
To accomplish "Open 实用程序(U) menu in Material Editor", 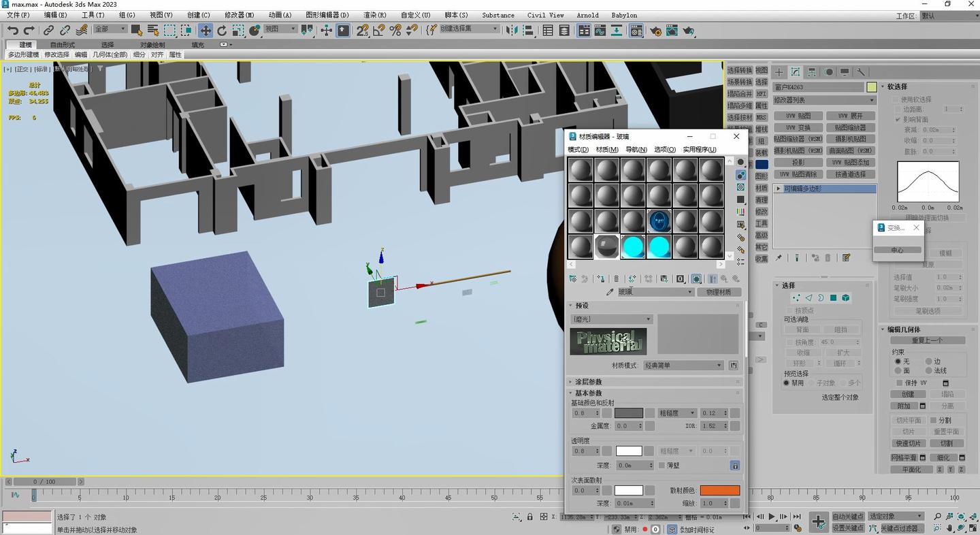I will (699, 150).
